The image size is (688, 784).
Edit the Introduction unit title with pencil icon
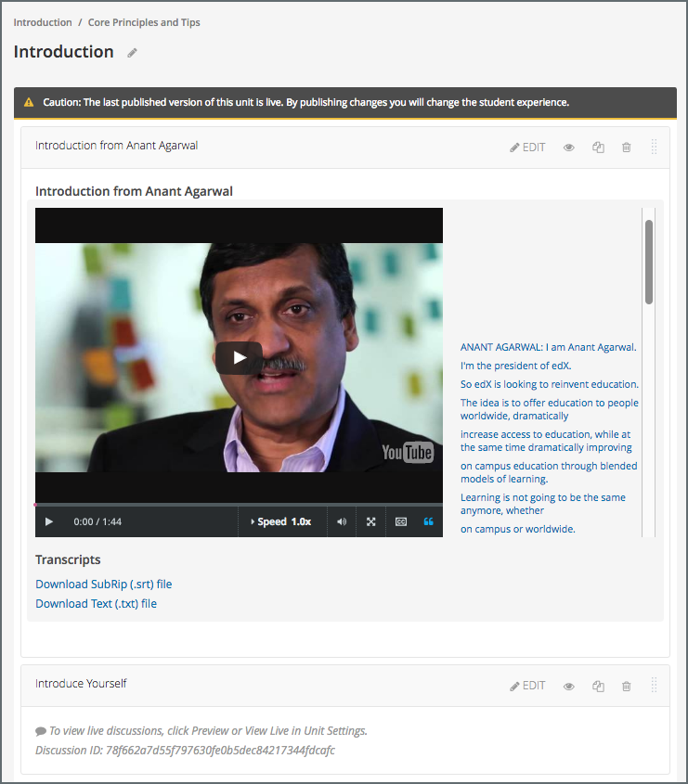pyautogui.click(x=132, y=53)
